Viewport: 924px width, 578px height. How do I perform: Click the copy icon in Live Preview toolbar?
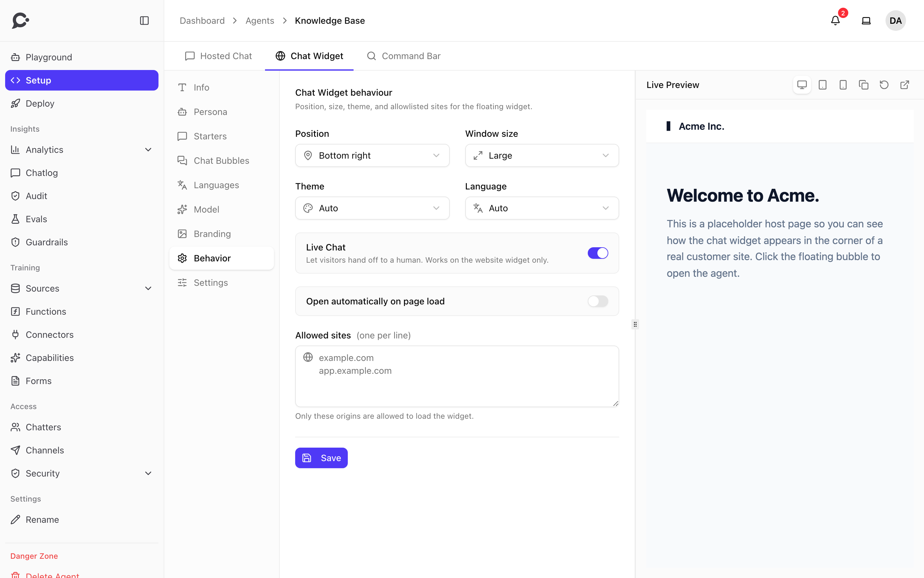click(864, 85)
